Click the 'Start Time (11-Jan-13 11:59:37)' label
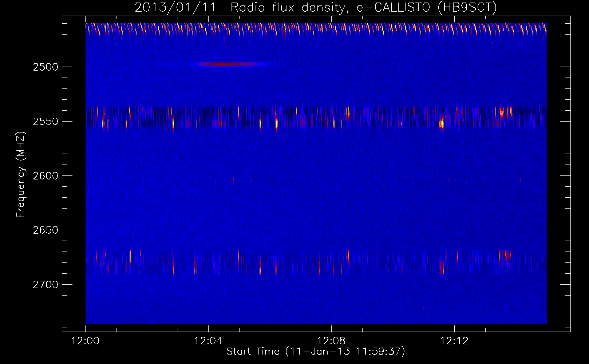The width and height of the screenshot is (589, 364). coord(316,352)
